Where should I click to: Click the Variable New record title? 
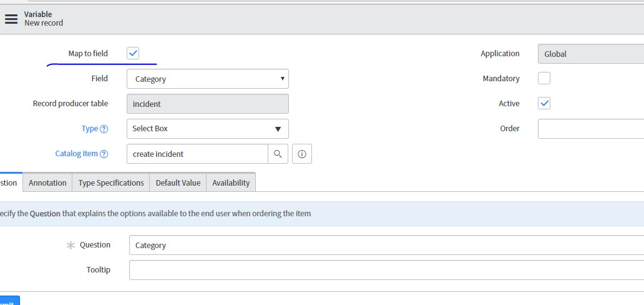44,19
